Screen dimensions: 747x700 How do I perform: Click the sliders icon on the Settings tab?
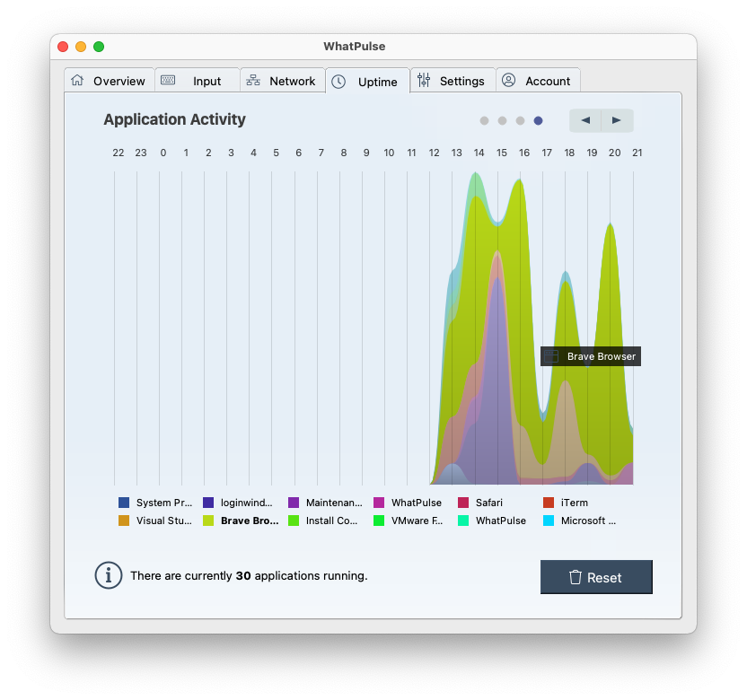click(x=423, y=80)
